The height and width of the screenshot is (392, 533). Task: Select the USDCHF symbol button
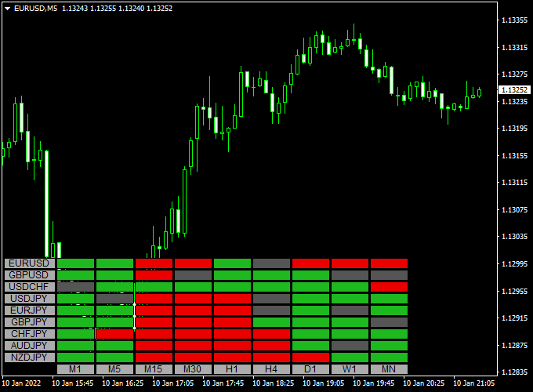[30, 287]
